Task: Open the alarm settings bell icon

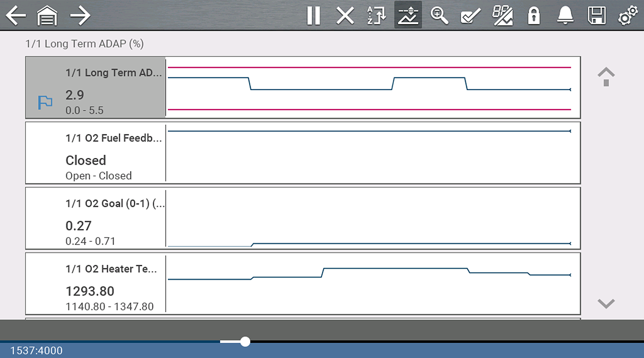Action: 565,15
